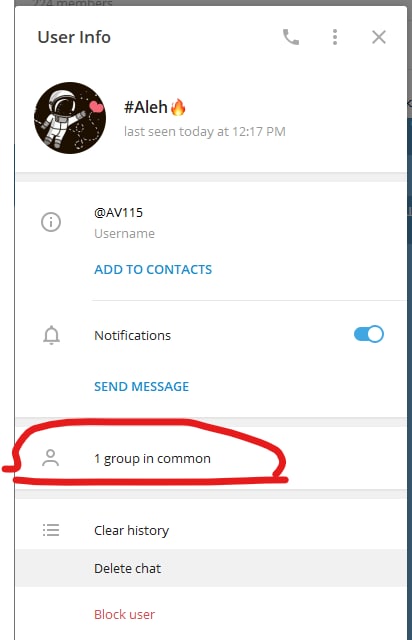Click the last seen status text
Viewport: 412px width, 640px height.
click(205, 131)
